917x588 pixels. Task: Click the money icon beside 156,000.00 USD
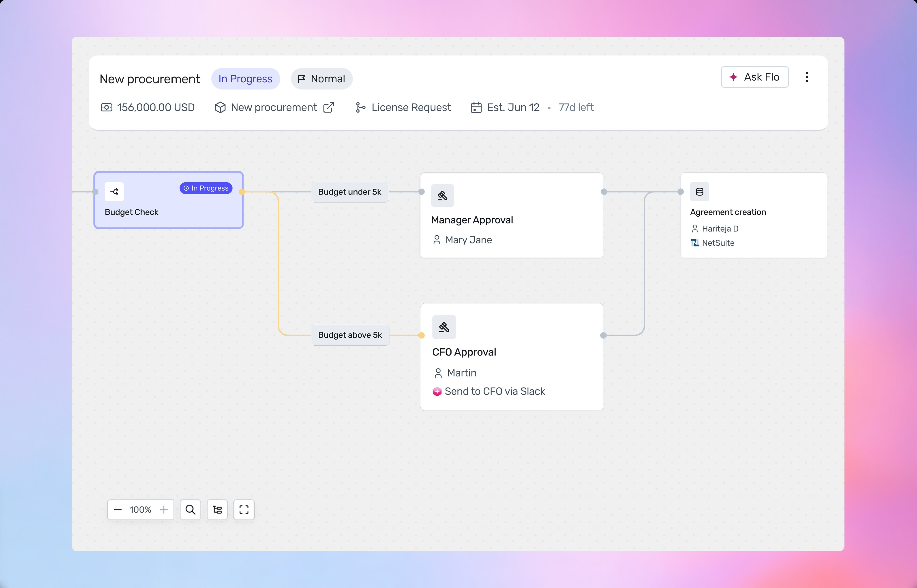[106, 107]
